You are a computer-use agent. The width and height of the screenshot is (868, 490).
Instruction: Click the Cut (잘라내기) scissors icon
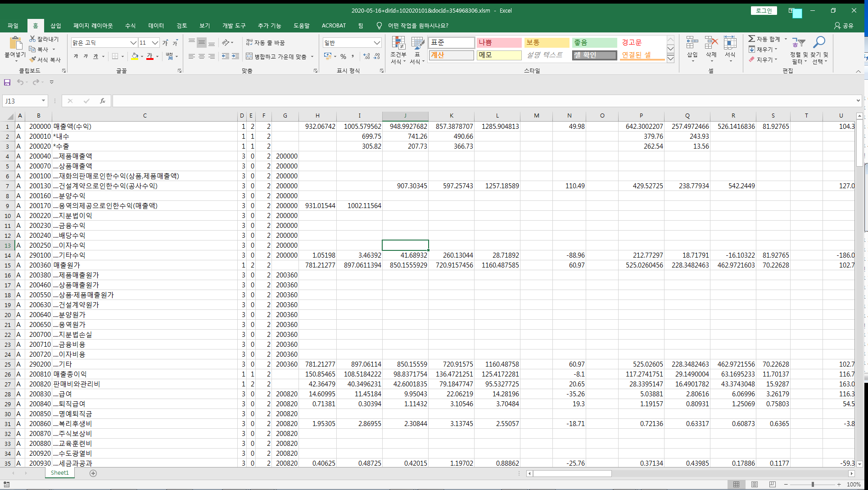tap(32, 39)
